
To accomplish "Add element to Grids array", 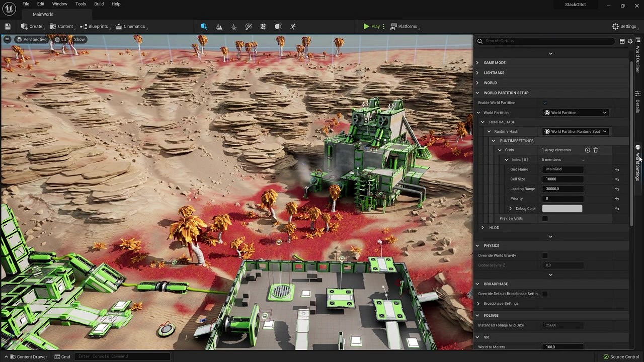I will point(587,150).
